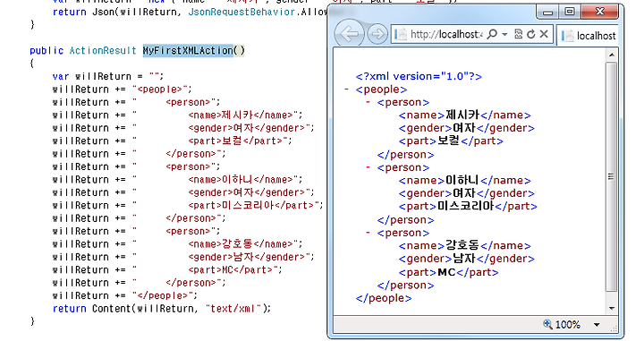Collapse the people XML node
Viewport: 644px width, 341px height.
(x=347, y=90)
